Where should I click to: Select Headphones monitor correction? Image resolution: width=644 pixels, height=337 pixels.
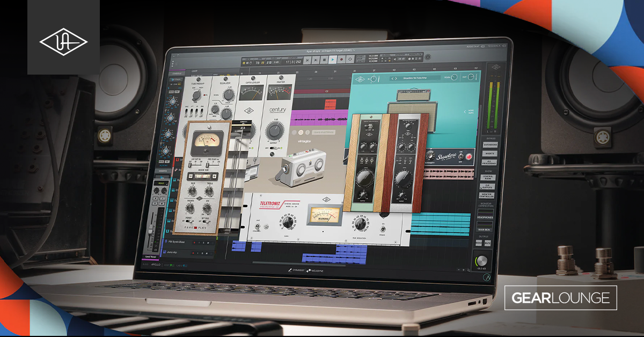click(485, 215)
